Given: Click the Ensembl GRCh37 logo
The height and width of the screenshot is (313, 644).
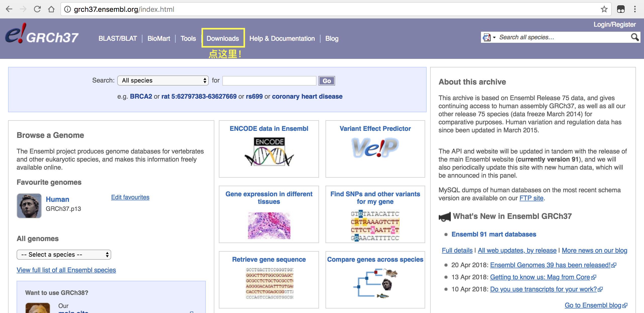Looking at the screenshot, I should click(x=42, y=35).
